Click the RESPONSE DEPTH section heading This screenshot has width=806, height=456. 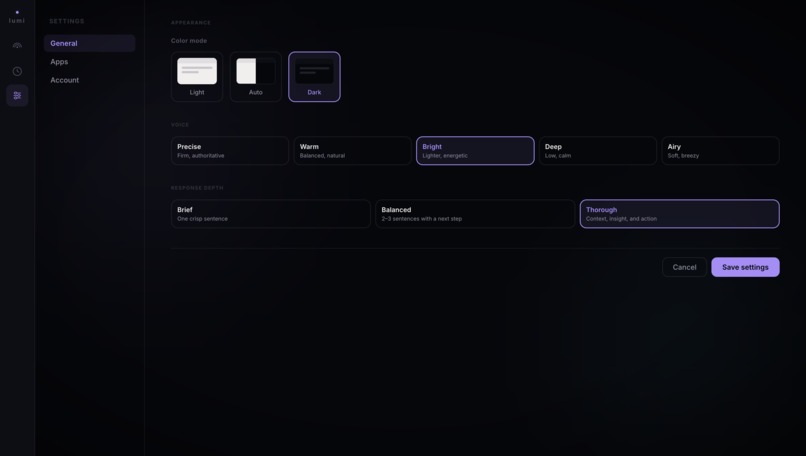pos(197,188)
